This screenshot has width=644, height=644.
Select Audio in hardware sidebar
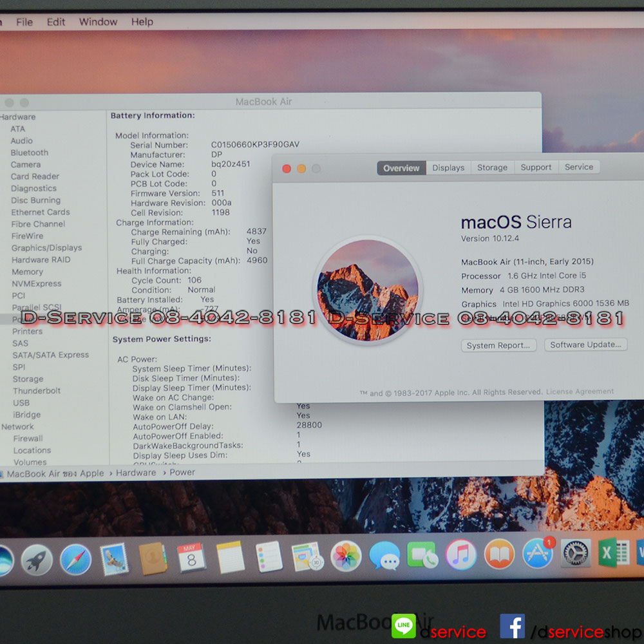[21, 141]
